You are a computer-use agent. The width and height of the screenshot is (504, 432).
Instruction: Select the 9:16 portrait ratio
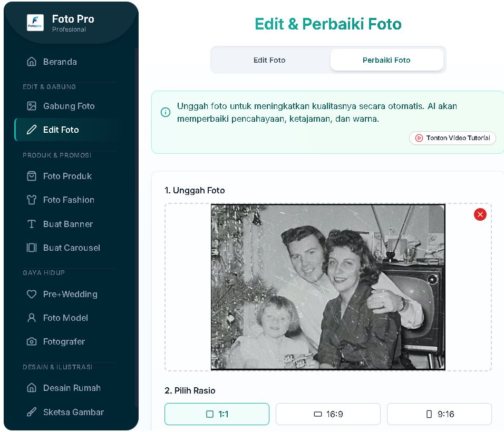point(439,414)
